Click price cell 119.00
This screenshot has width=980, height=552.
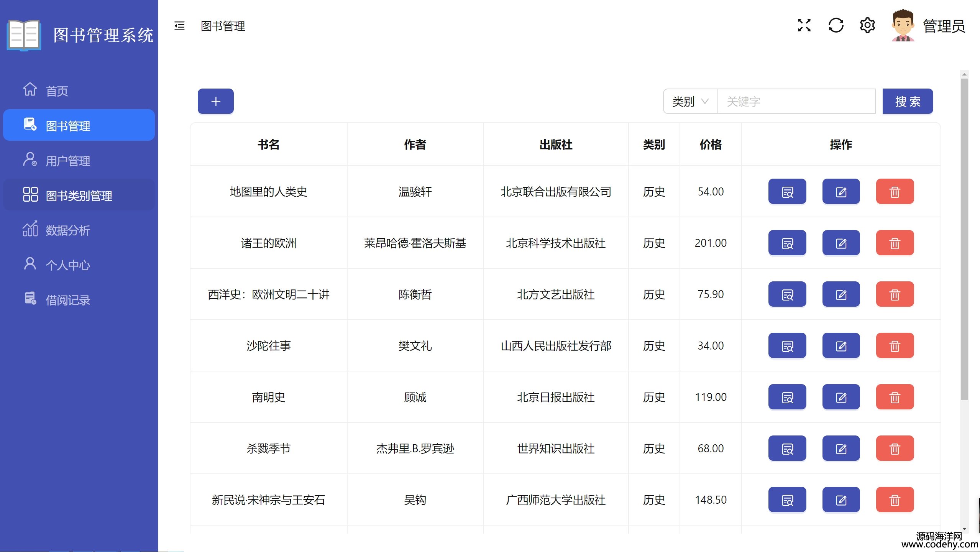coord(711,397)
